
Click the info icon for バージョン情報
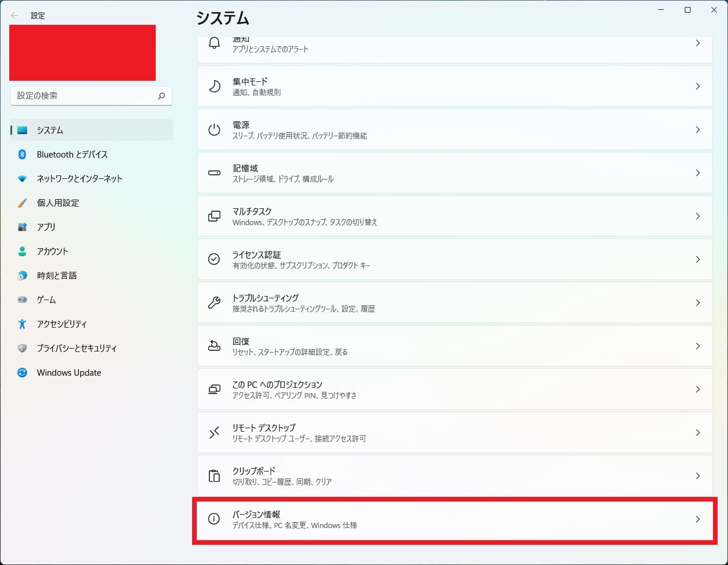(x=214, y=519)
